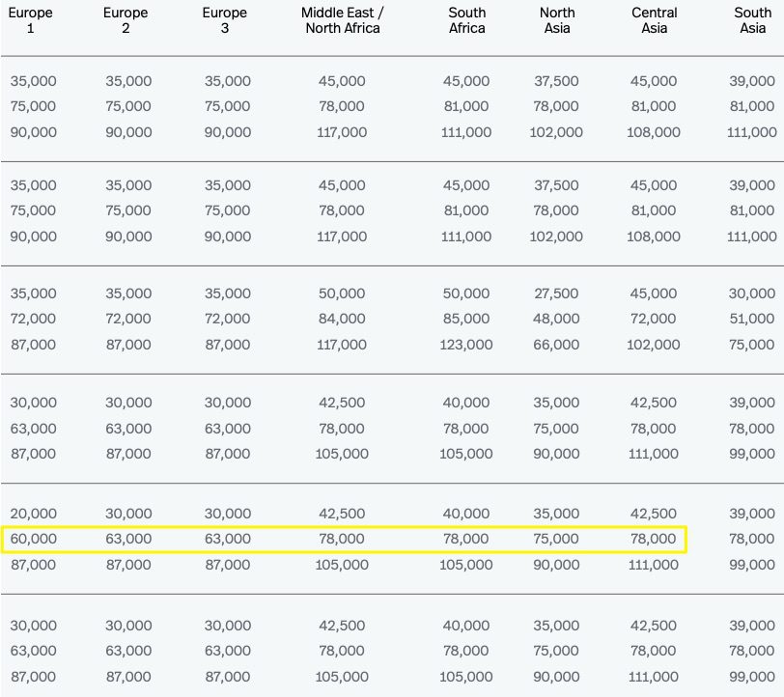Viewport: 784px width, 697px height.
Task: Click the South Africa column header
Action: [x=467, y=20]
